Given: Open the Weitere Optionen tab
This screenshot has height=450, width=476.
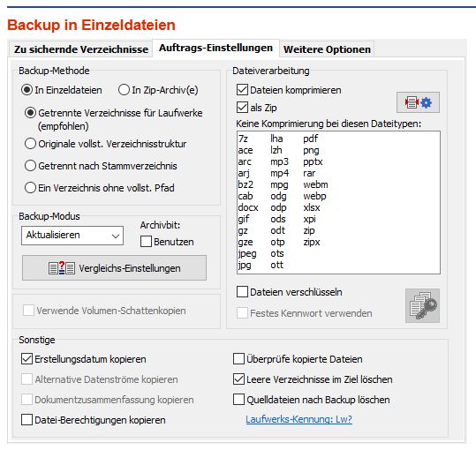Looking at the screenshot, I should pyautogui.click(x=327, y=49).
